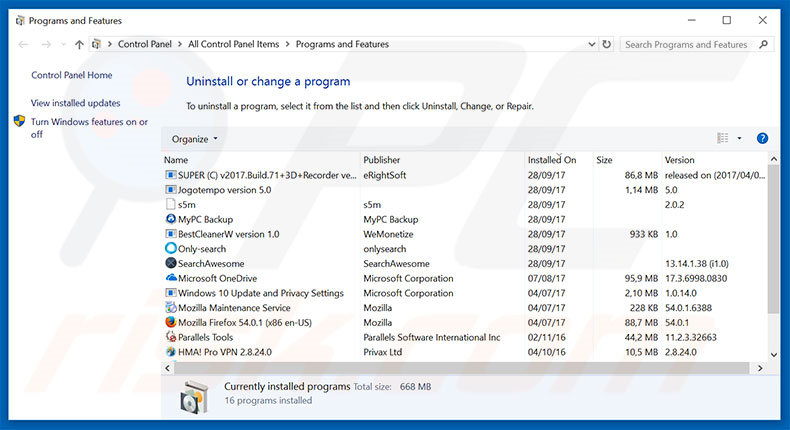This screenshot has width=790, height=430.
Task: Click the 933 KB size cell
Action: coord(644,234)
